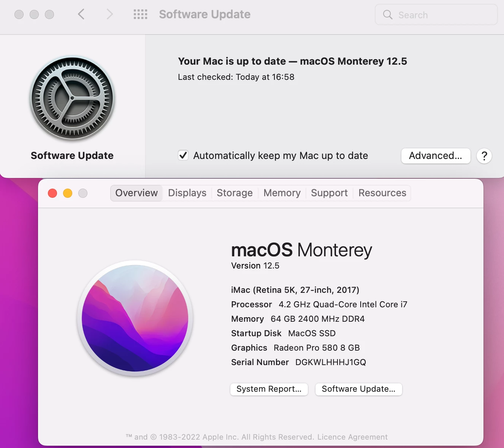Viewport: 504px width, 448px height.
Task: Click the Memory 64 GB 2400 MHz DDR4 value
Action: 318,319
